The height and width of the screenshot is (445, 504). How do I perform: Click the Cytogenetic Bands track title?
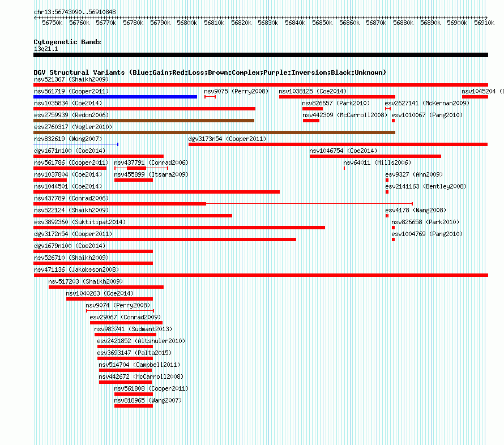tap(67, 42)
